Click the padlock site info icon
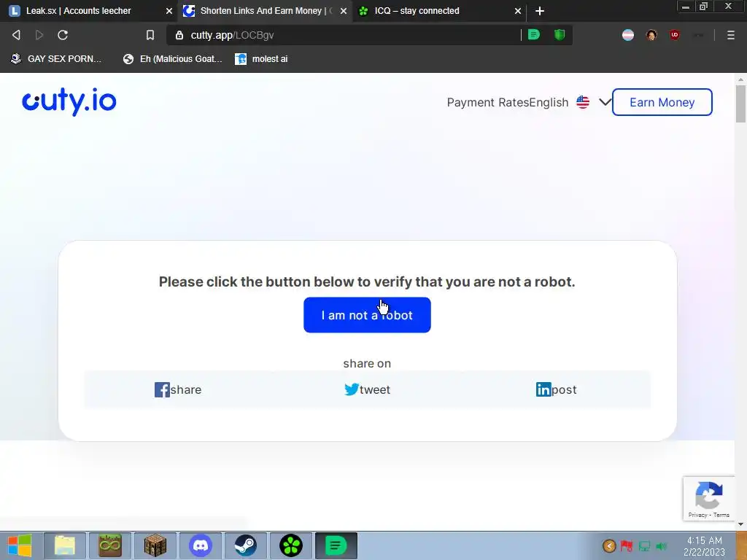 coord(179,35)
